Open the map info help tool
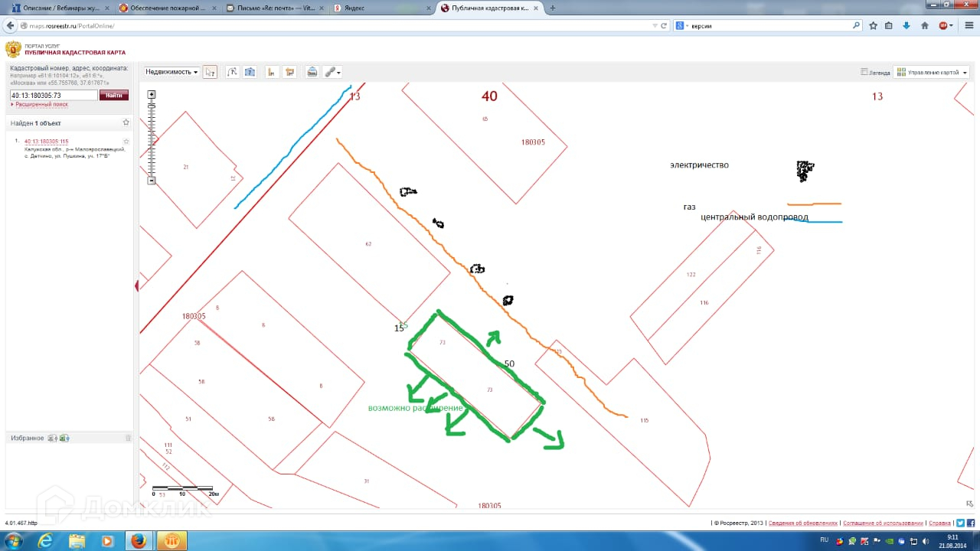The height and width of the screenshot is (551, 980). tap(250, 72)
